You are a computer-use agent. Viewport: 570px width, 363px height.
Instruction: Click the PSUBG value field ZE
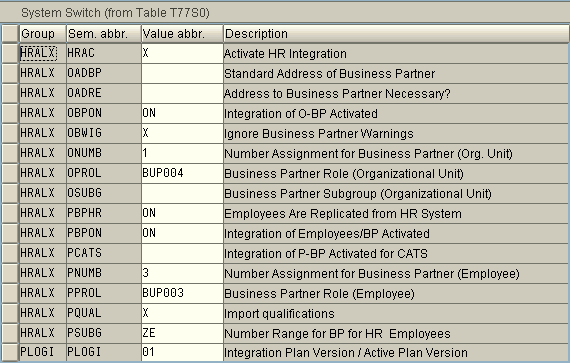(x=182, y=333)
